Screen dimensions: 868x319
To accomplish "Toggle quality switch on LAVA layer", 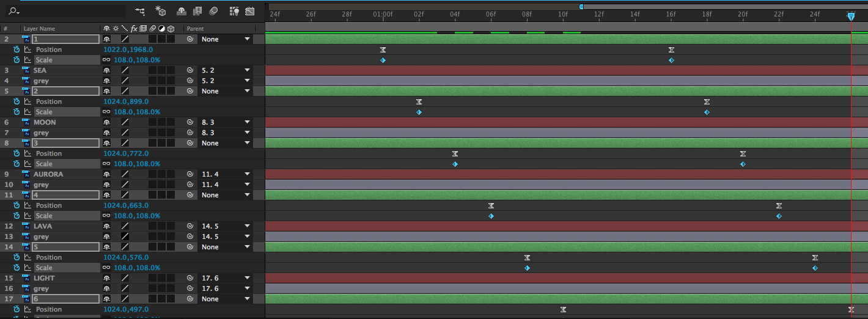I will pyautogui.click(x=125, y=226).
